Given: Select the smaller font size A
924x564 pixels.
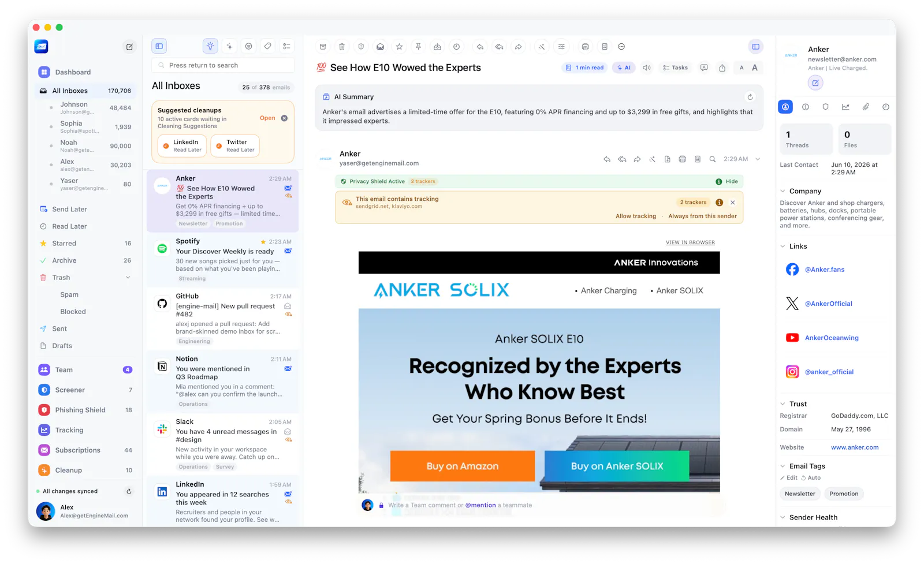Looking at the screenshot, I should pos(742,68).
